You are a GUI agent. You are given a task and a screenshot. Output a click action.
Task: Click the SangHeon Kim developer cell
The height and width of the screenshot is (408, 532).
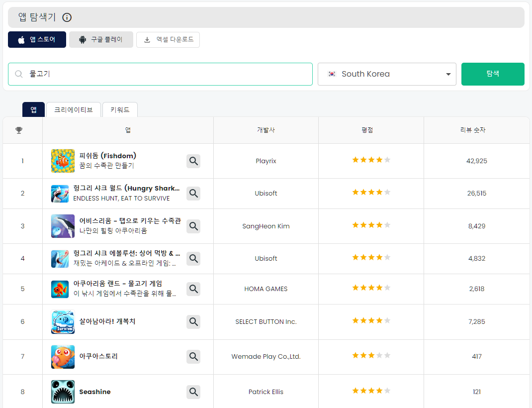(x=266, y=226)
